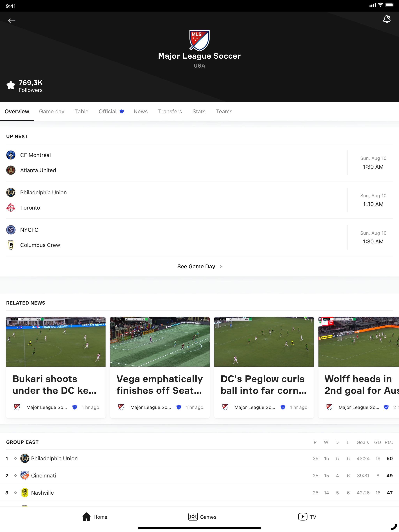Read 'DC's Peglow curls ball' headline
This screenshot has width=399, height=532.
[x=264, y=385]
